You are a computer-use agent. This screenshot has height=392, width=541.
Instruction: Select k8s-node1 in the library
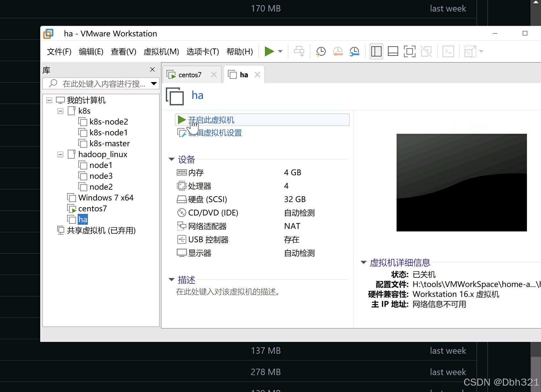109,132
